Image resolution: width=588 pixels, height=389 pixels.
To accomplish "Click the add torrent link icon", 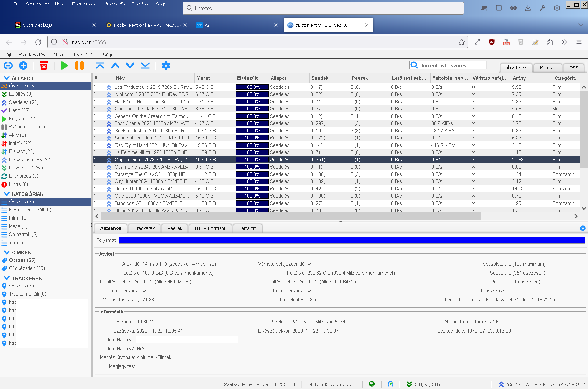I will (8, 66).
